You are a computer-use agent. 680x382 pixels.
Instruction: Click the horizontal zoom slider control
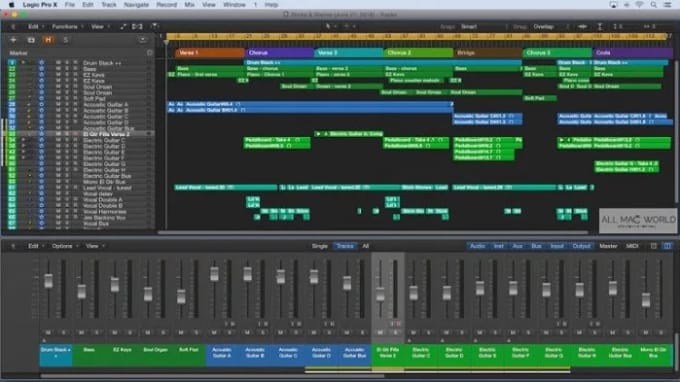(649, 26)
